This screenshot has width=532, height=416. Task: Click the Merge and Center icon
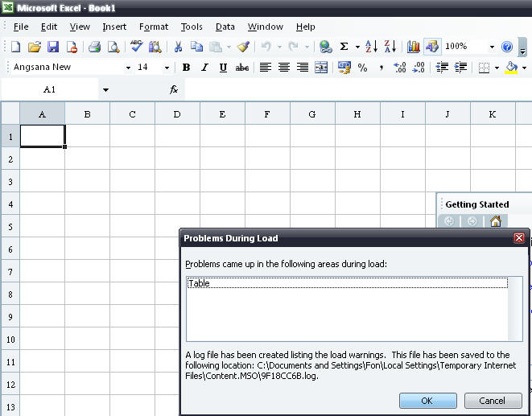click(x=321, y=68)
